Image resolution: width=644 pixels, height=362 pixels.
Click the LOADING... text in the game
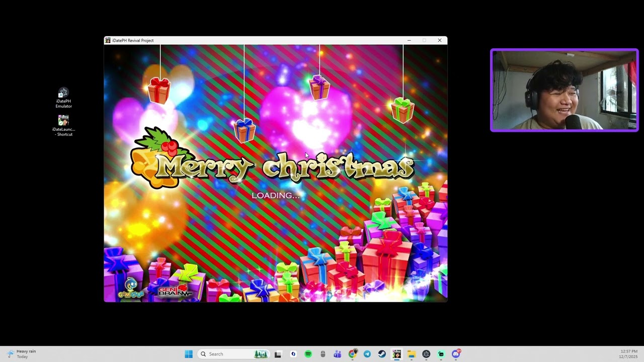point(275,195)
